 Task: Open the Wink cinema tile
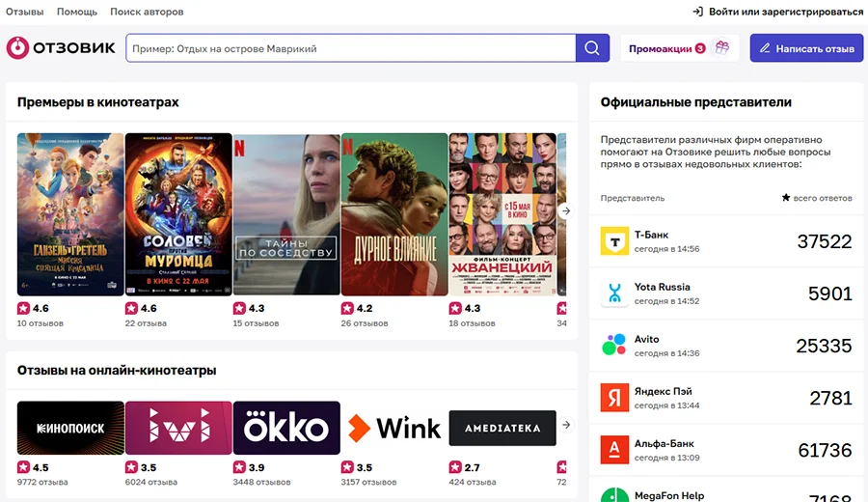[x=394, y=428]
